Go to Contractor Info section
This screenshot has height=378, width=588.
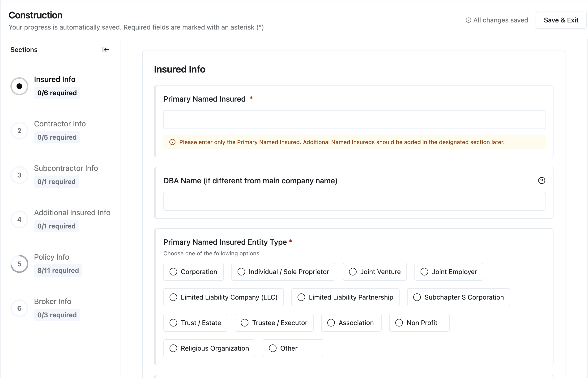click(60, 124)
